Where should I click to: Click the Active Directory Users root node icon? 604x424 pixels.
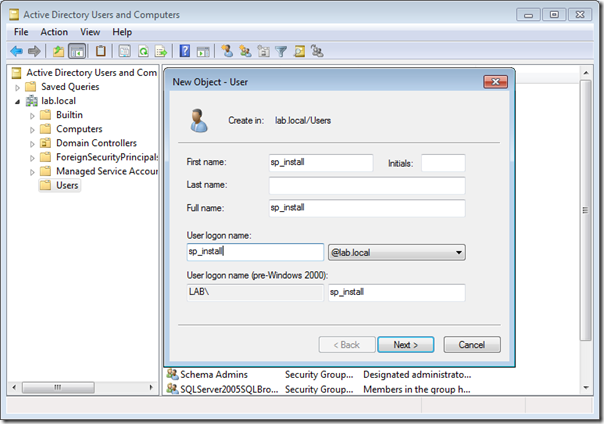(x=16, y=73)
